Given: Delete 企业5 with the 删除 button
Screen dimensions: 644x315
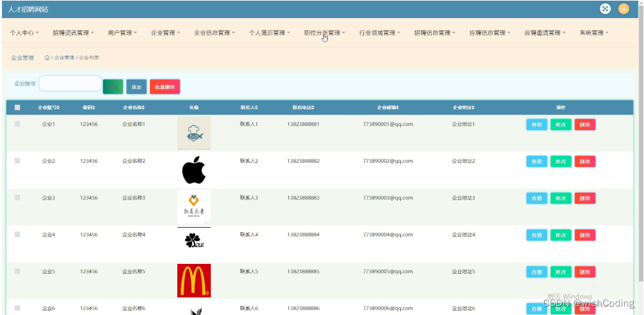Looking at the screenshot, I should tap(585, 272).
